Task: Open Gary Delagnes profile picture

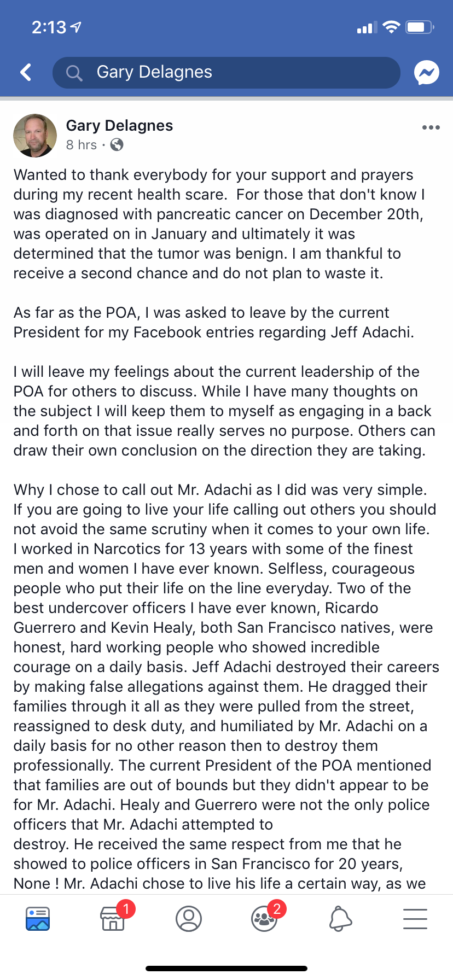Action: click(35, 136)
